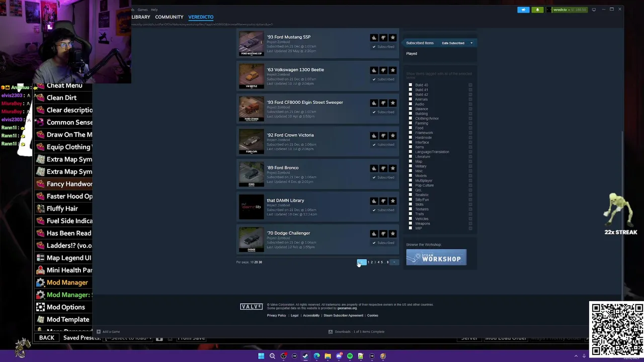The width and height of the screenshot is (644, 362).
Task: Select the Played filter option
Action: 412,54
